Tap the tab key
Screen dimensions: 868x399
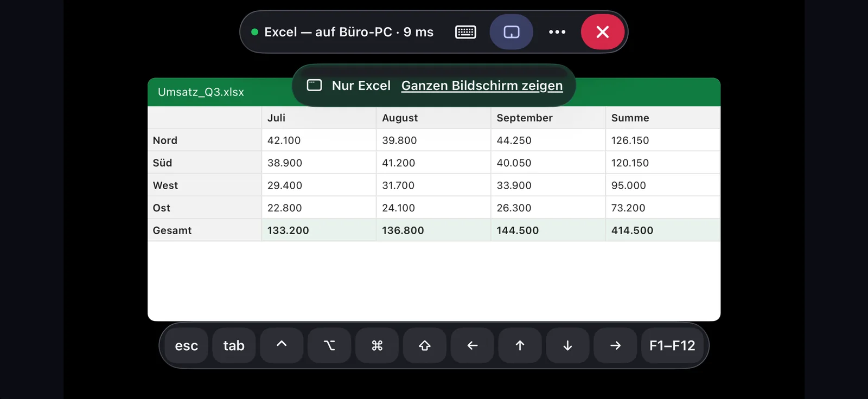tap(234, 345)
